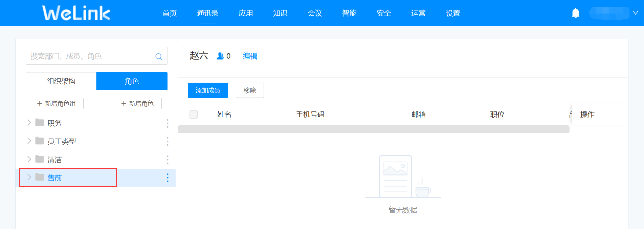Switch to the 组织架构 tab
The height and width of the screenshot is (229, 644).
pos(61,81)
